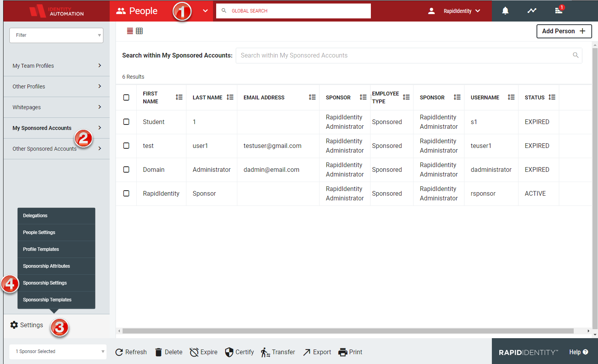The image size is (598, 364).
Task: Click the 6 Results count
Action: pos(133,77)
